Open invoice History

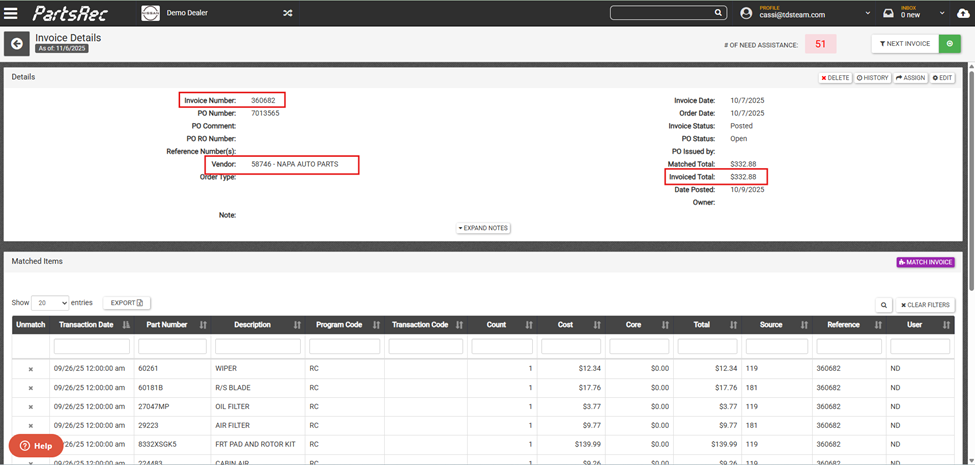[x=872, y=78]
